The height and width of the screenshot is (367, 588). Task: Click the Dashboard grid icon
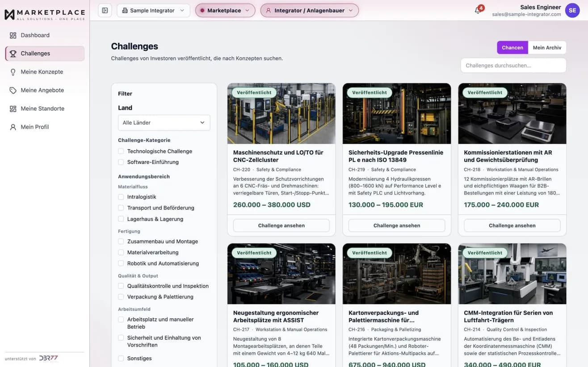point(13,35)
